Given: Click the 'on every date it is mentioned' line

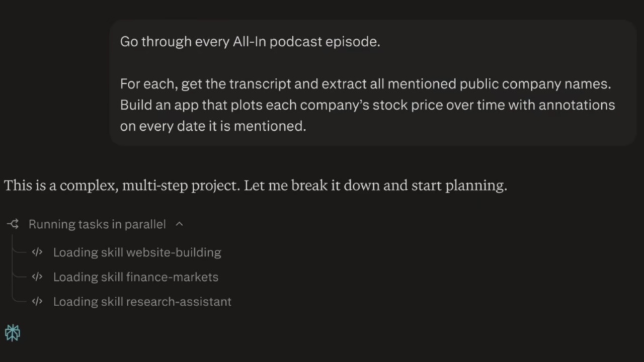Looking at the screenshot, I should pyautogui.click(x=213, y=126).
